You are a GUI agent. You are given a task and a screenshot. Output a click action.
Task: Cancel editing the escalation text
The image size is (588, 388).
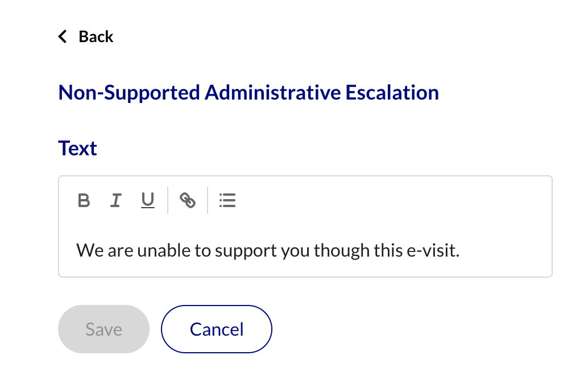(216, 329)
